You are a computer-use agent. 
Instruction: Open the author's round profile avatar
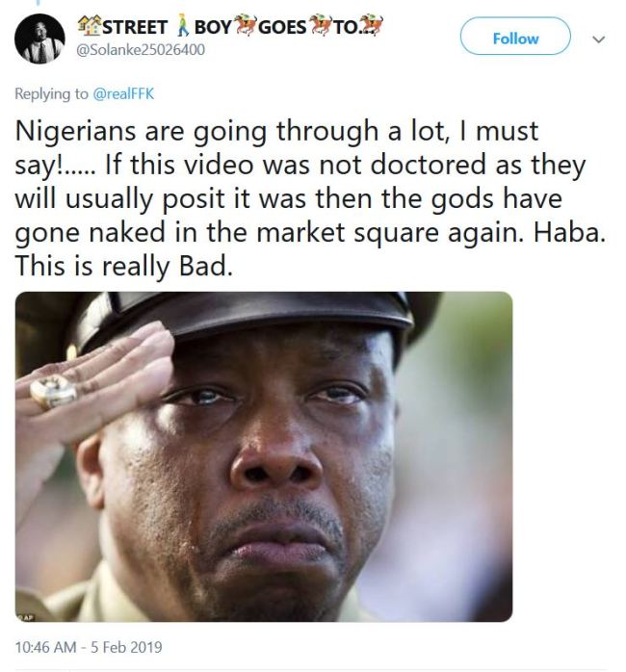[x=39, y=39]
